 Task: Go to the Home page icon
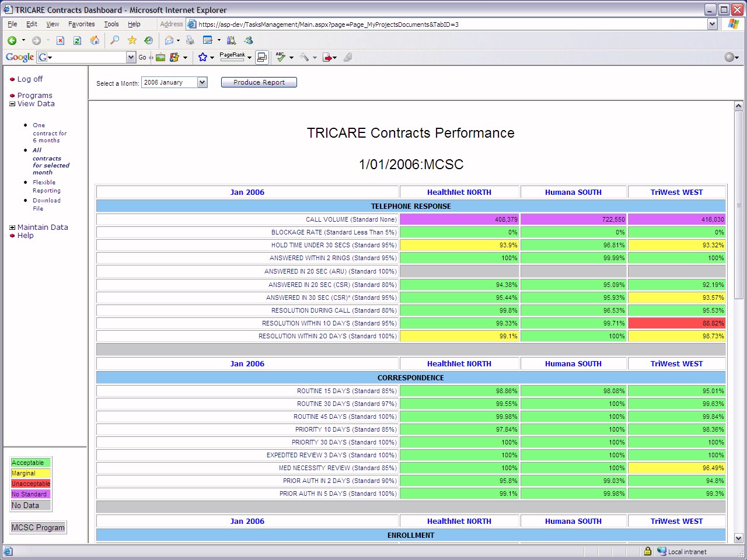[95, 40]
